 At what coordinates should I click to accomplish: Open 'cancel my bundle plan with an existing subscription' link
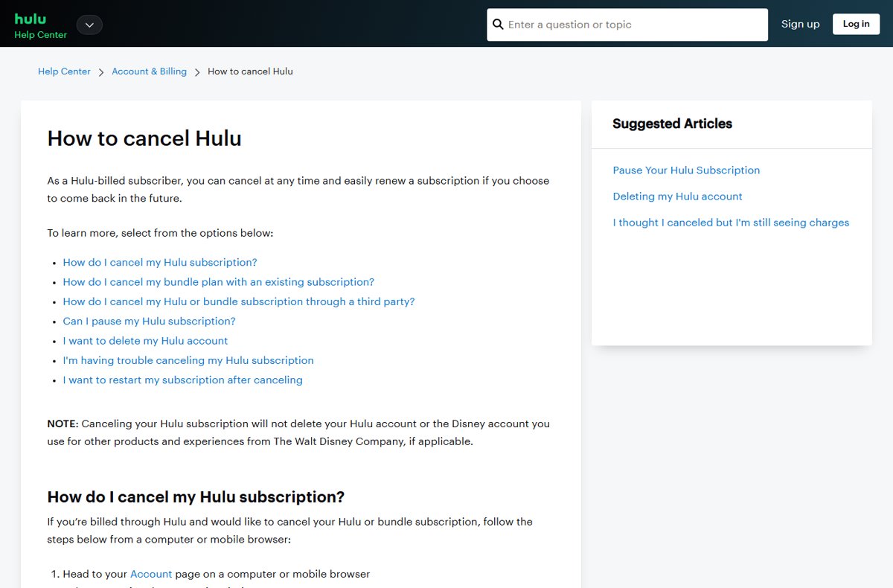point(219,282)
